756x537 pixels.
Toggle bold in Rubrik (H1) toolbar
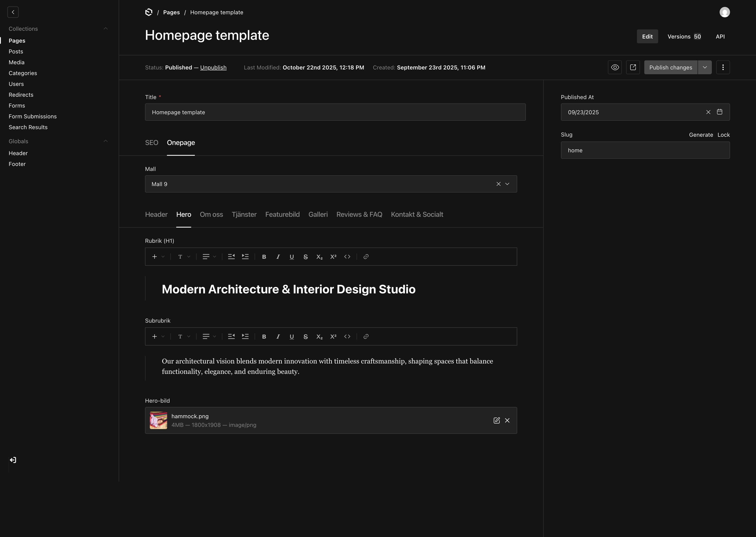click(264, 257)
